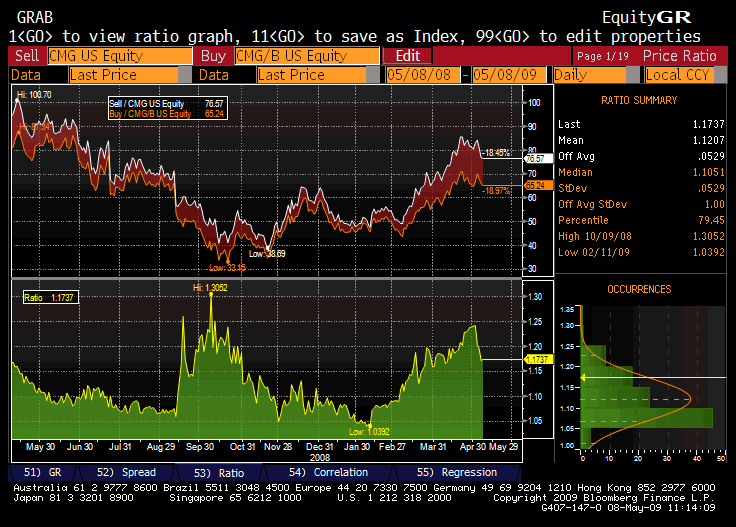Click the Buy security field CMG/B US Equity

click(x=307, y=56)
